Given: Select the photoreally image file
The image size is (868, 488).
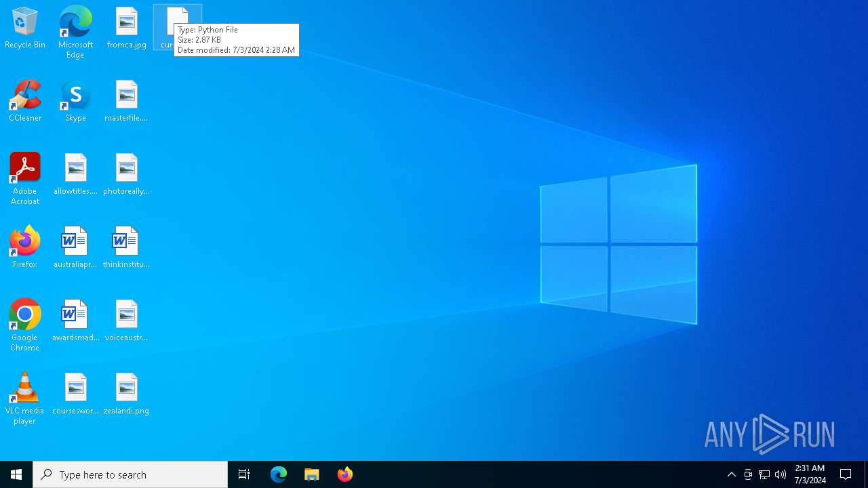Looking at the screenshot, I should [127, 174].
